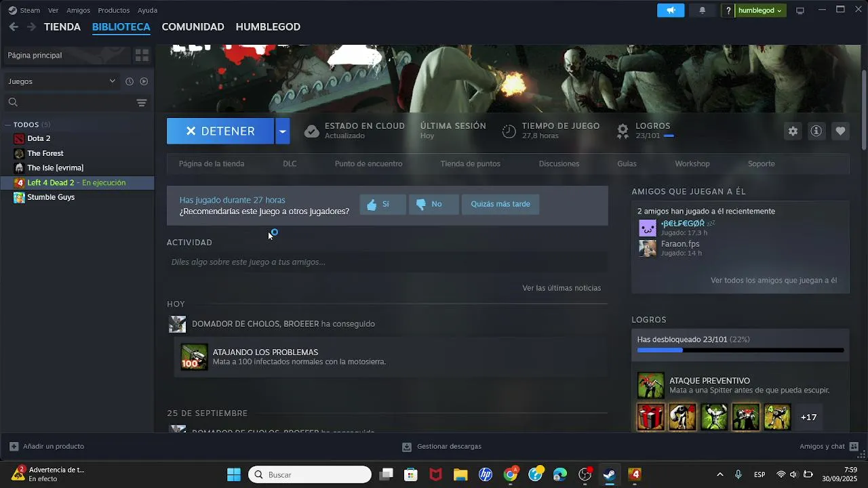Click the Dota 2 game icon
The image size is (868, 488).
(x=19, y=138)
